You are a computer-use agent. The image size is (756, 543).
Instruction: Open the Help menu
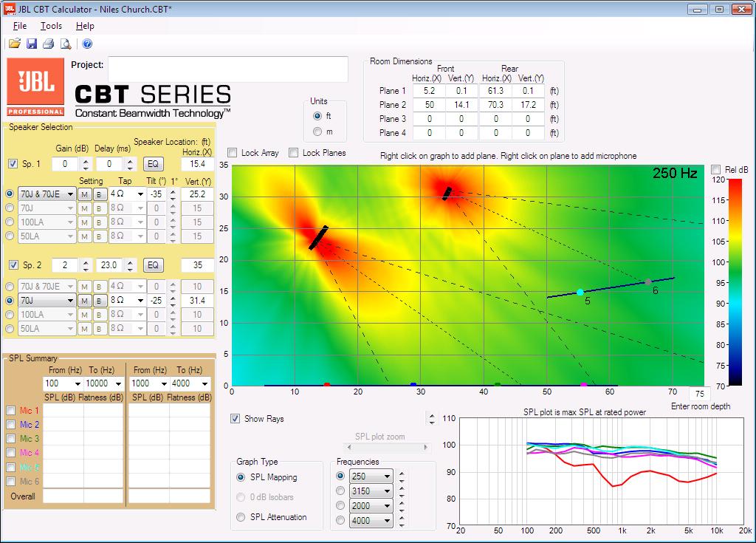coord(85,26)
